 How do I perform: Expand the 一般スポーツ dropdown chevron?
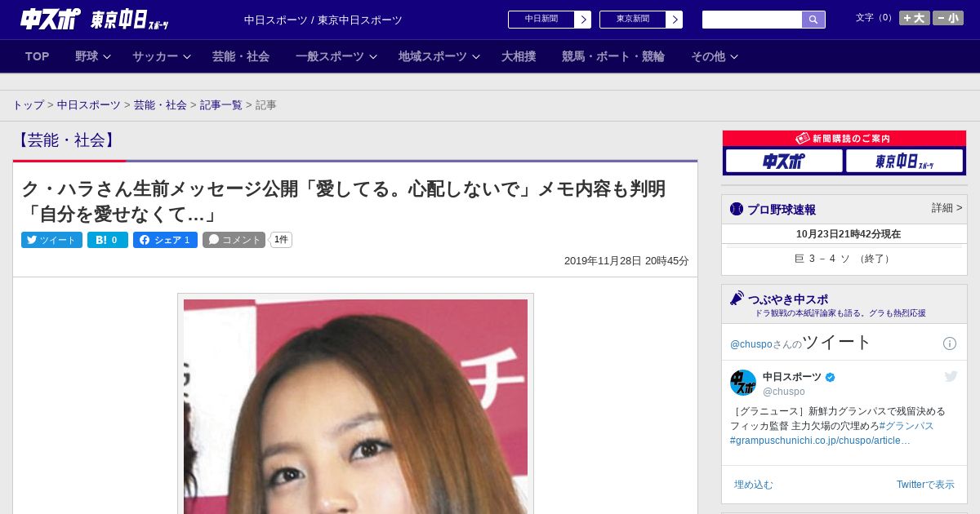pos(373,57)
